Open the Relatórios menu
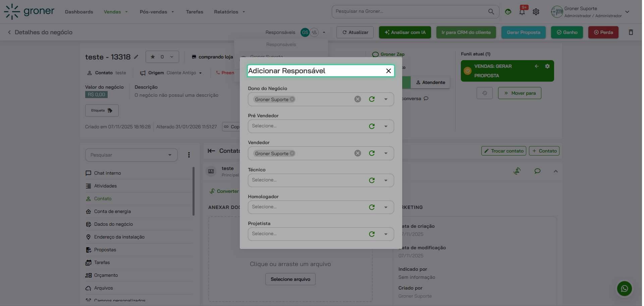The image size is (644, 306). point(229,12)
